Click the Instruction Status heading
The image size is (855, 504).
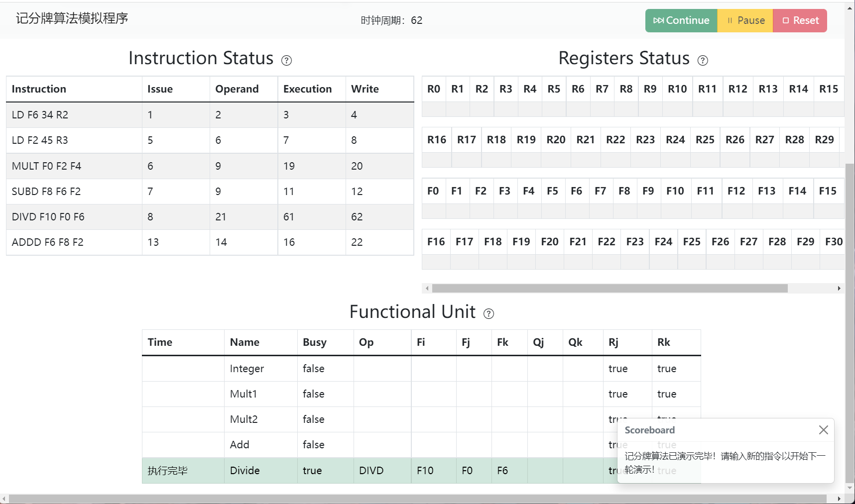tap(201, 58)
